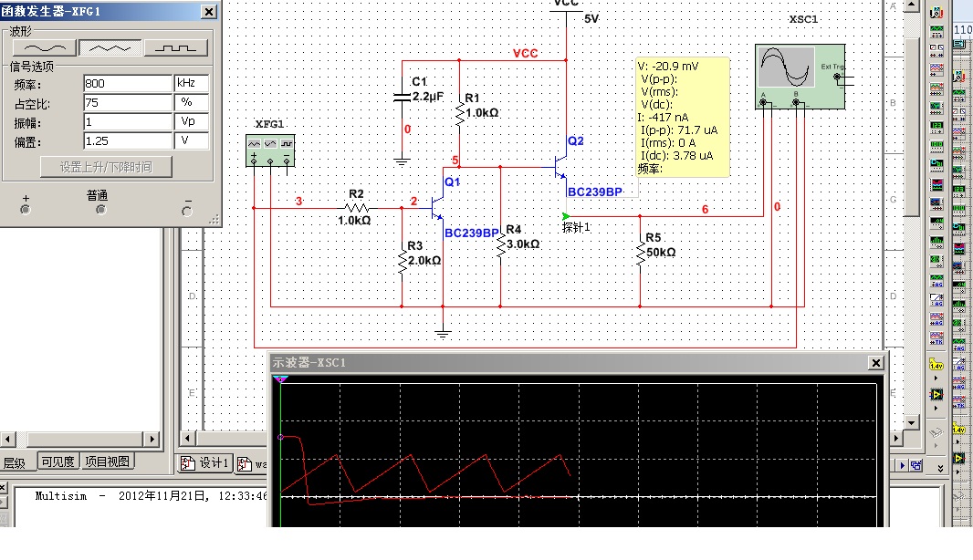
Task: Choose the LabVIEW instrument icon
Action: (x=936, y=394)
